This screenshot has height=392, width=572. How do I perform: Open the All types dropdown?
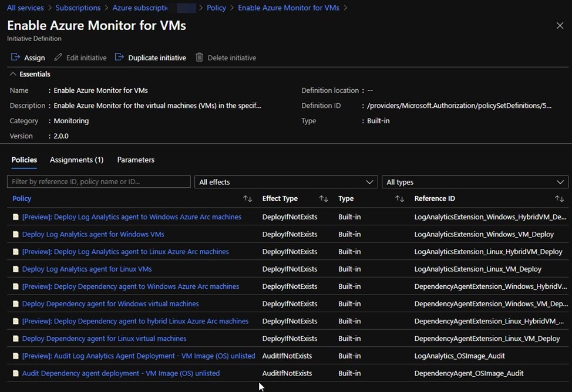475,182
